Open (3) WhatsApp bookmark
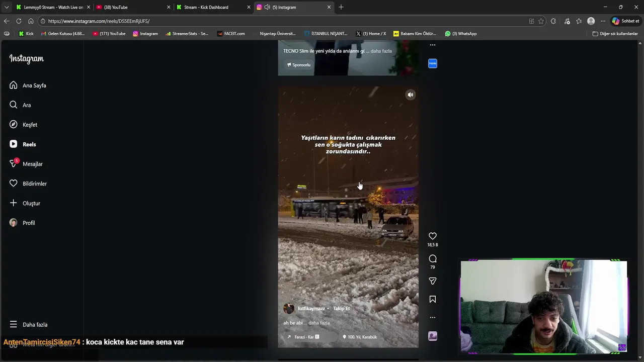 [x=460, y=34]
